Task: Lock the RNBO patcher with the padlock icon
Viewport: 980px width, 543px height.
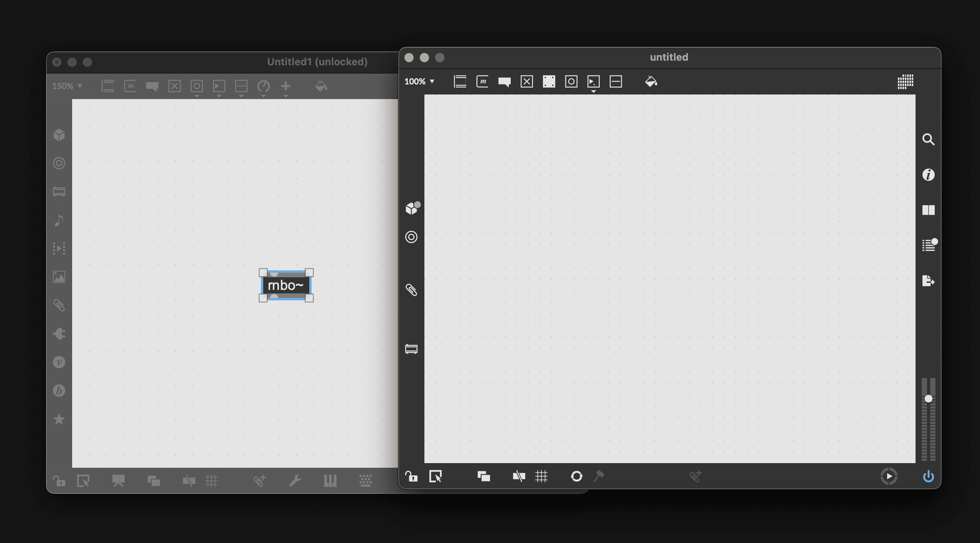Action: 411,476
